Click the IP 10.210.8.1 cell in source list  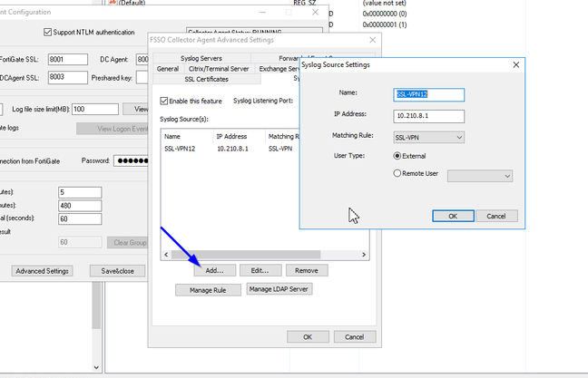[x=232, y=149]
